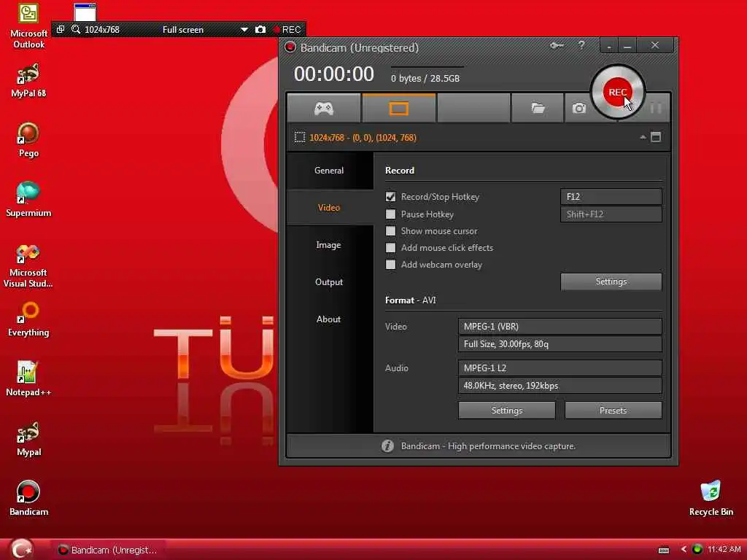Click the storage usage bar above 0 bytes

pyautogui.click(x=427, y=67)
